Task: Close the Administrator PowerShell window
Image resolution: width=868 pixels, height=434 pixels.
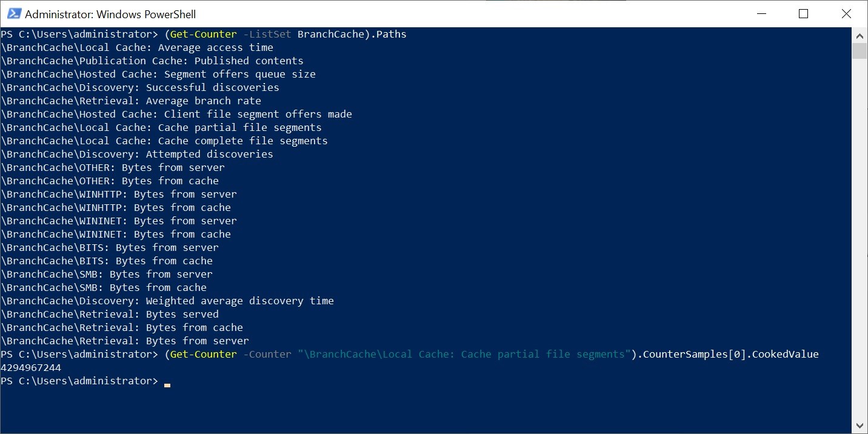Action: [846, 13]
